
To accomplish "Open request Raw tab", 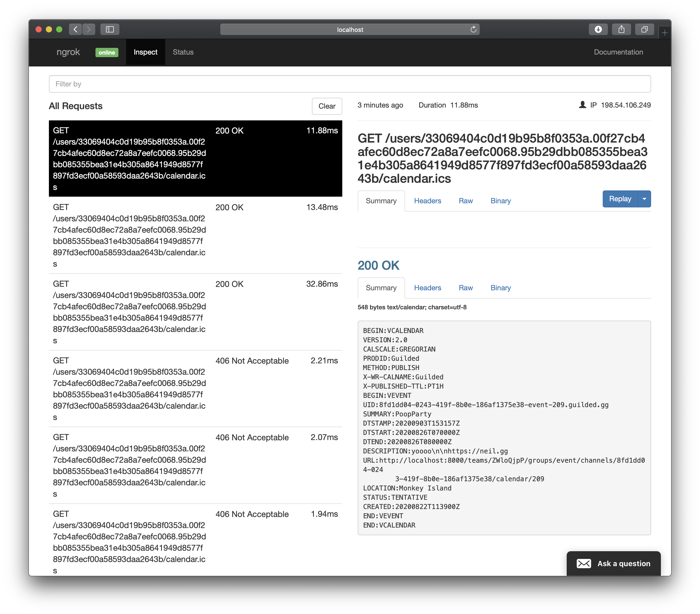I will point(466,201).
